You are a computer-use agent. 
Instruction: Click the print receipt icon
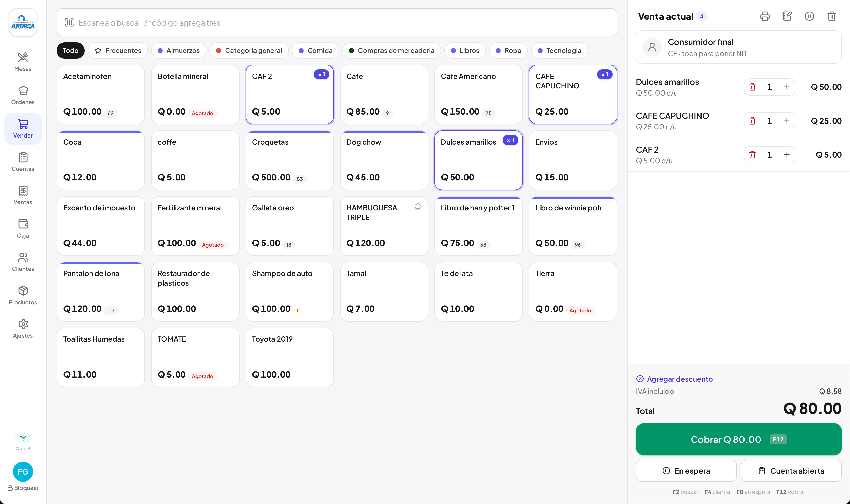click(765, 16)
